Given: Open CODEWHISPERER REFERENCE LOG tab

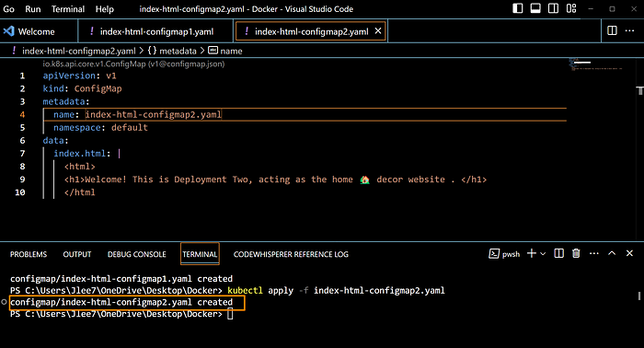Looking at the screenshot, I should (291, 254).
